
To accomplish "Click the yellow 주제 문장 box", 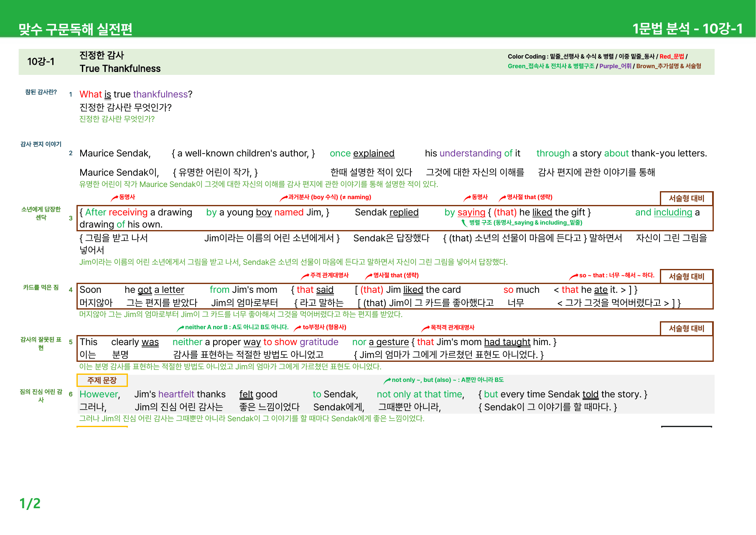I will [102, 380].
